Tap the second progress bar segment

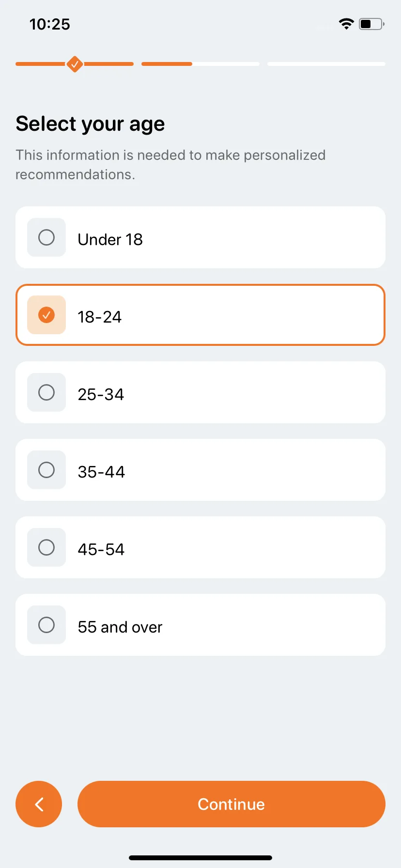200,64
